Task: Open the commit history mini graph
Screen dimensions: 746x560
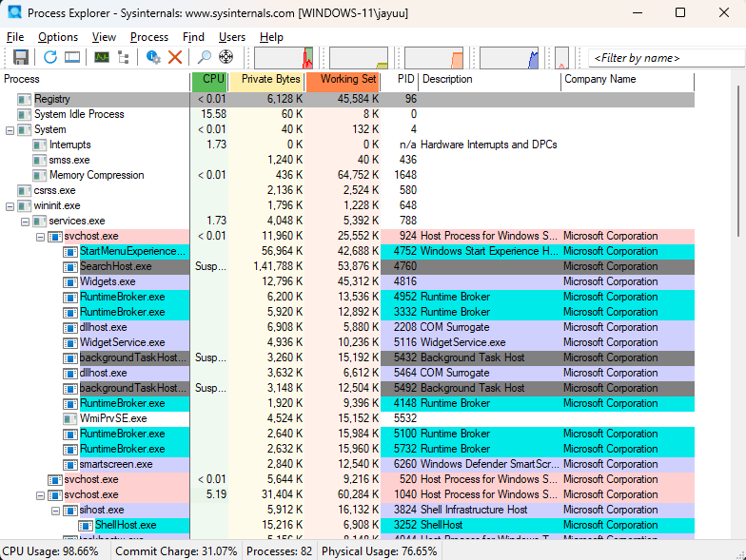Action: tap(359, 57)
